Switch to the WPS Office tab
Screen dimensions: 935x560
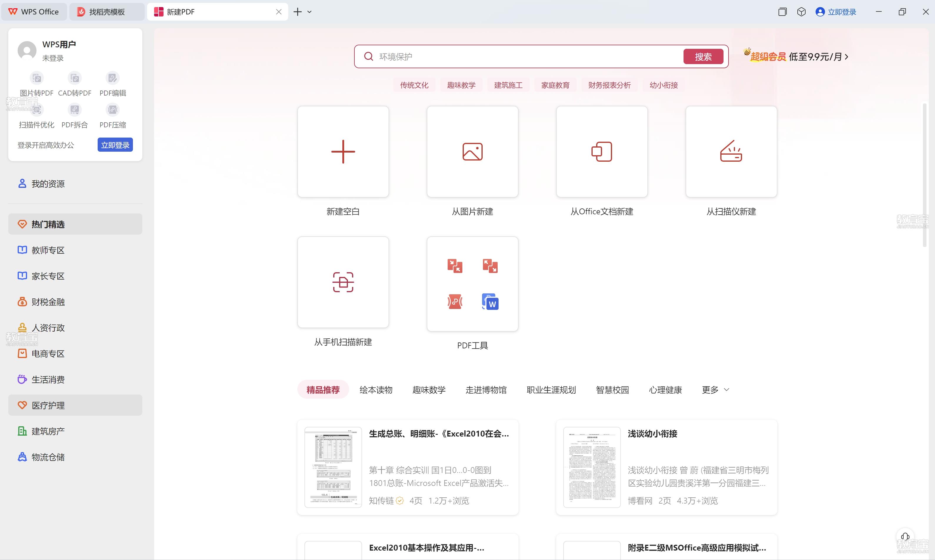point(34,12)
